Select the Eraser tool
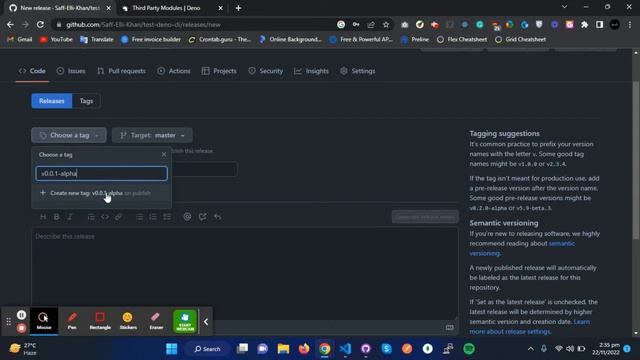The height and width of the screenshot is (360, 640). click(156, 321)
